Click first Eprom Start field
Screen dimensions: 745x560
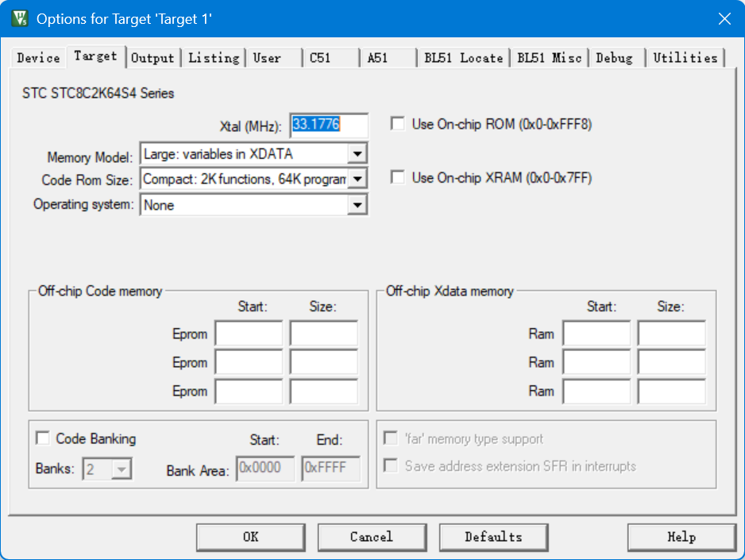249,333
